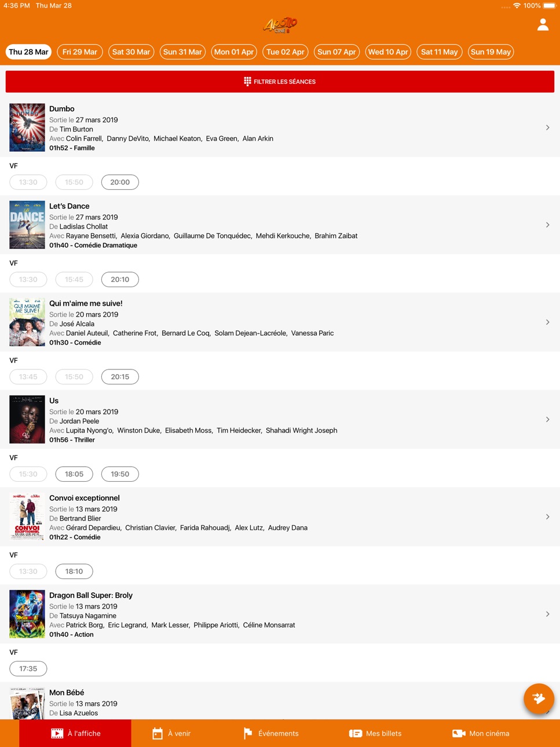
Task: Select 18:05 showtime for Us
Action: 74,474
